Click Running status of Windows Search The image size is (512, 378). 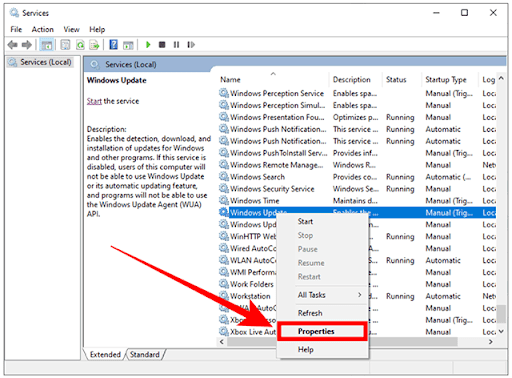[x=400, y=177]
